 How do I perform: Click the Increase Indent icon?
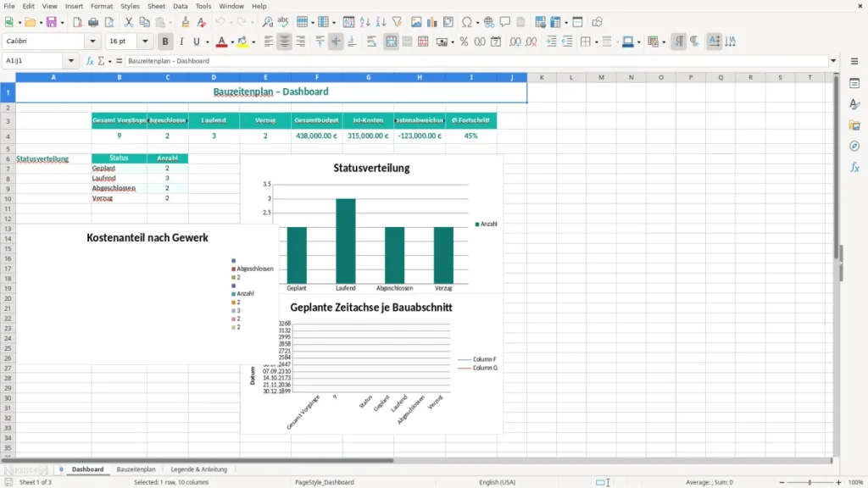[551, 42]
